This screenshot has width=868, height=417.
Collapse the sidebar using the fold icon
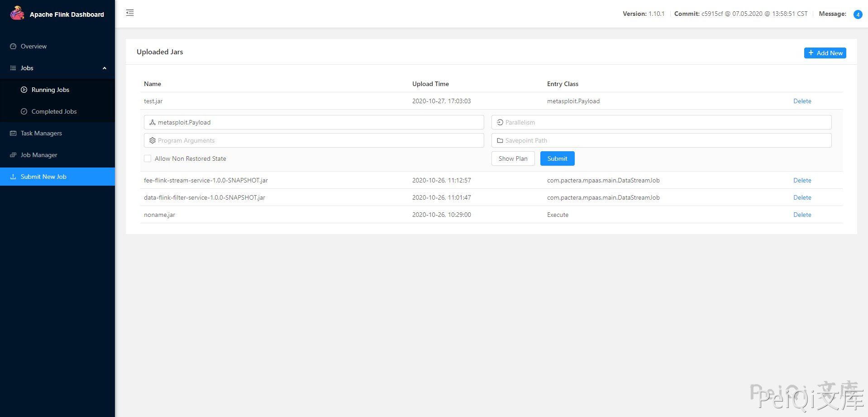(130, 13)
